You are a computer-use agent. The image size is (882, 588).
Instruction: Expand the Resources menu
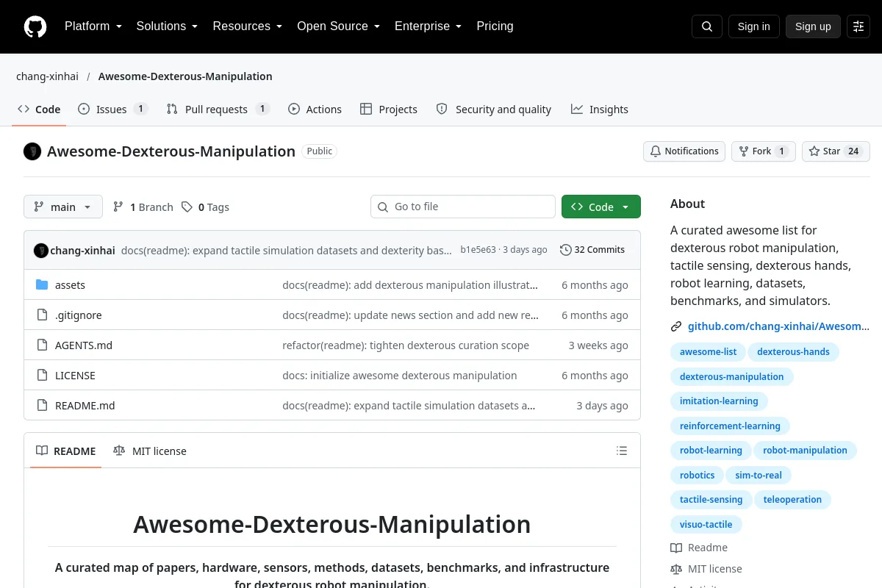point(248,26)
